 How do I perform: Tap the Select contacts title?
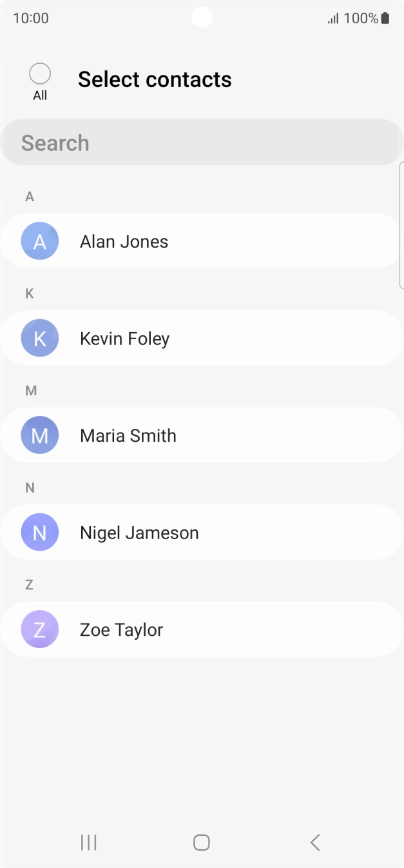tap(155, 79)
